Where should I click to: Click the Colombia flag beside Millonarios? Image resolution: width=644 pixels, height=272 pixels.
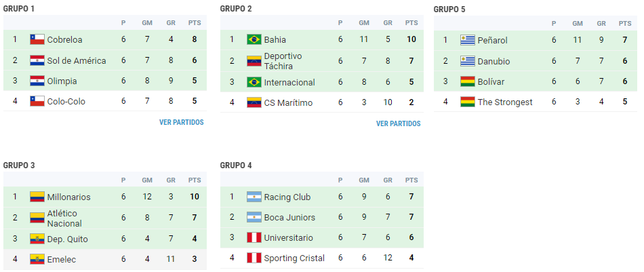click(37, 197)
